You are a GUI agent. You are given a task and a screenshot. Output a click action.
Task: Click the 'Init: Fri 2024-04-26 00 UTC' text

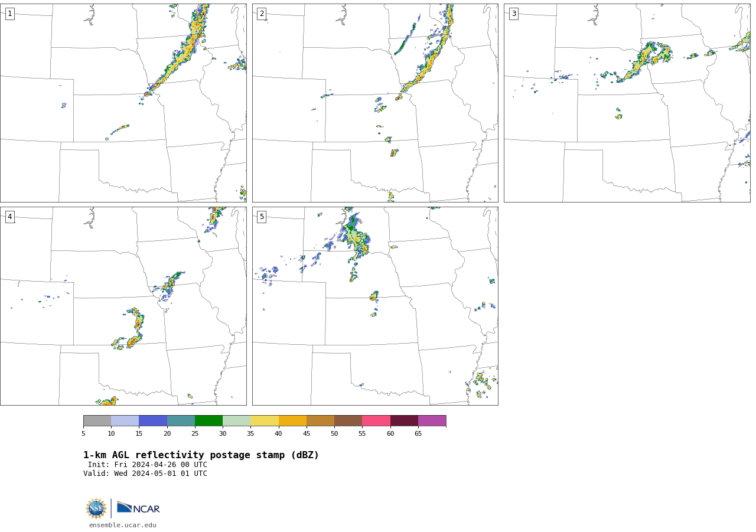pyautogui.click(x=148, y=465)
